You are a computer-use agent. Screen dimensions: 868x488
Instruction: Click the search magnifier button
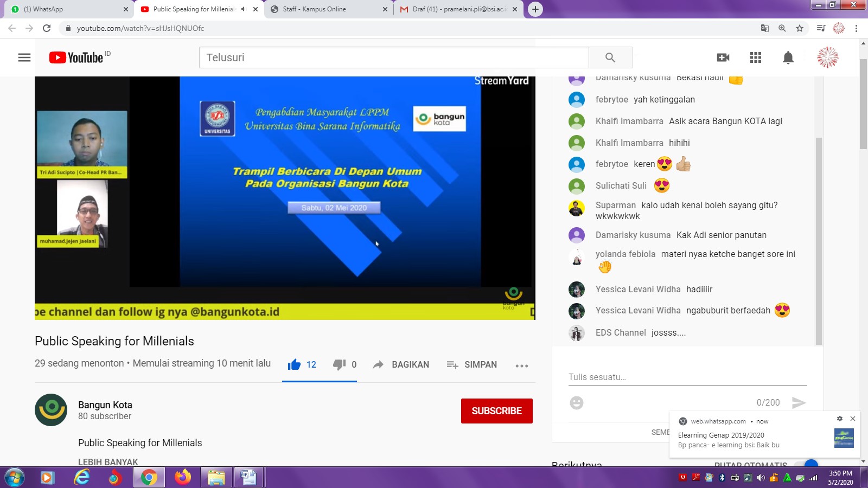tap(610, 57)
